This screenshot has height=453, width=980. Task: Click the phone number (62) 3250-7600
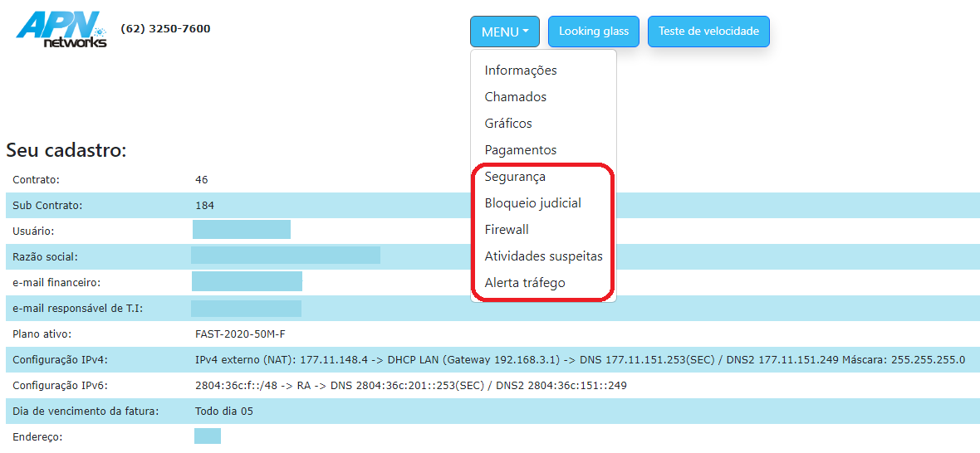coord(165,28)
